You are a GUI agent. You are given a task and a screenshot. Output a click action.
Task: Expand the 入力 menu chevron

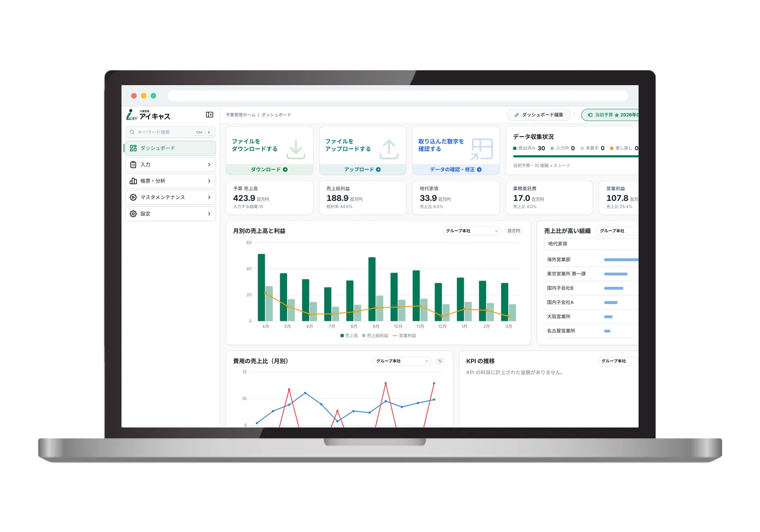tap(209, 164)
